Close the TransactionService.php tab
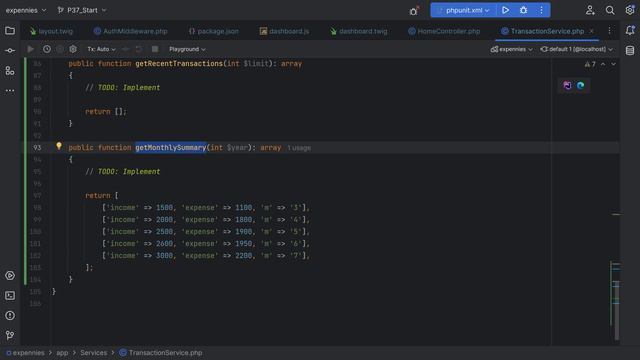The height and width of the screenshot is (360, 640). 591,31
